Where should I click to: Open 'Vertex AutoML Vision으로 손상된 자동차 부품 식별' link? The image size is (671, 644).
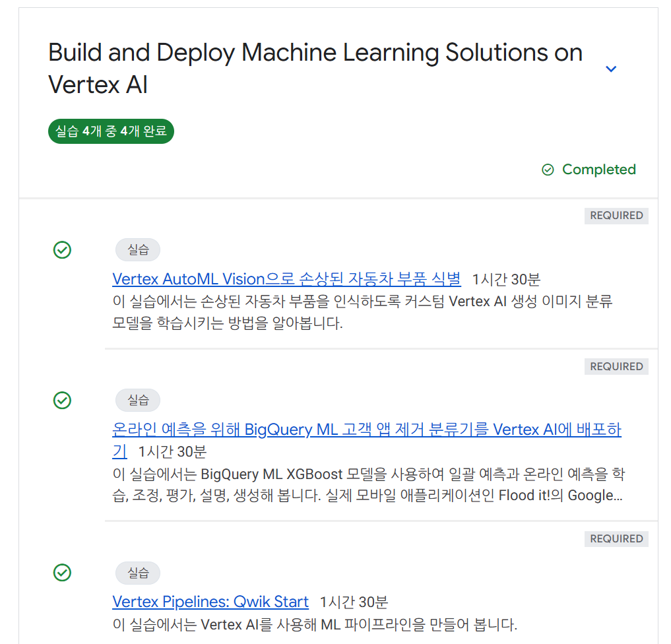287,279
